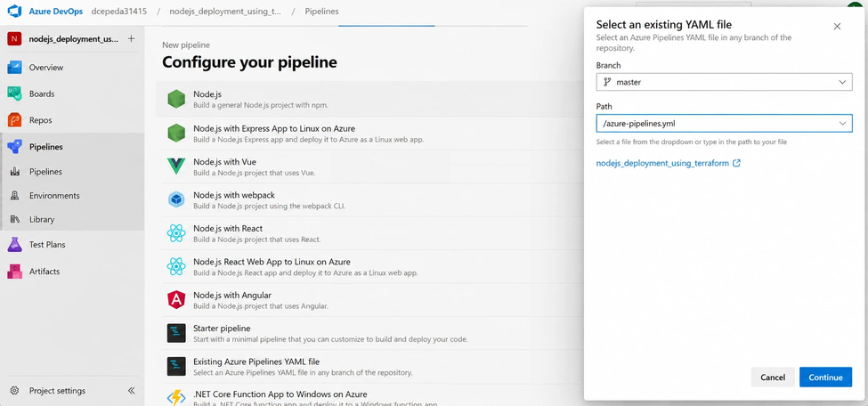Open the Repos sidebar icon
This screenshot has width=868, height=406.
click(14, 119)
